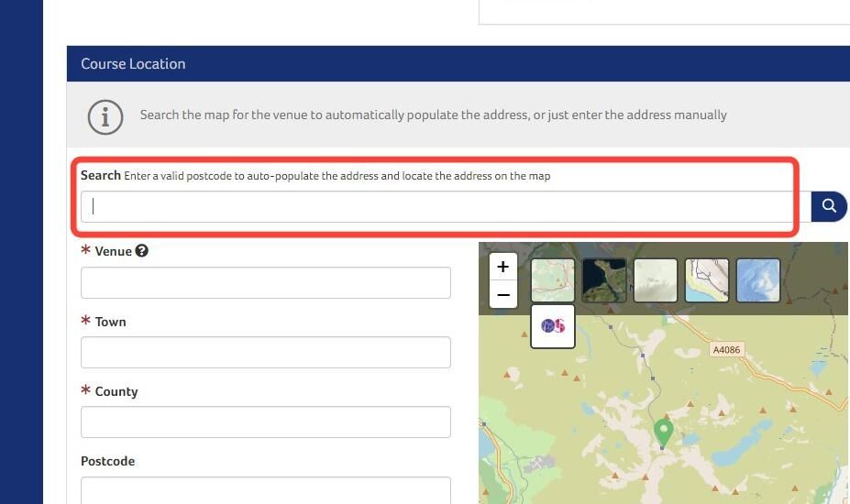This screenshot has height=504, width=850.
Task: Click the info circle icon in banner
Action: [105, 117]
